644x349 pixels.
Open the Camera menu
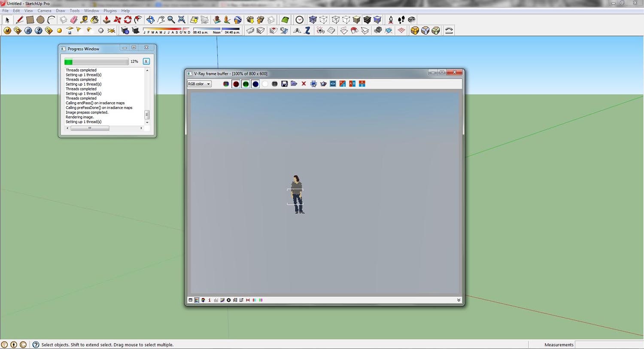point(44,11)
